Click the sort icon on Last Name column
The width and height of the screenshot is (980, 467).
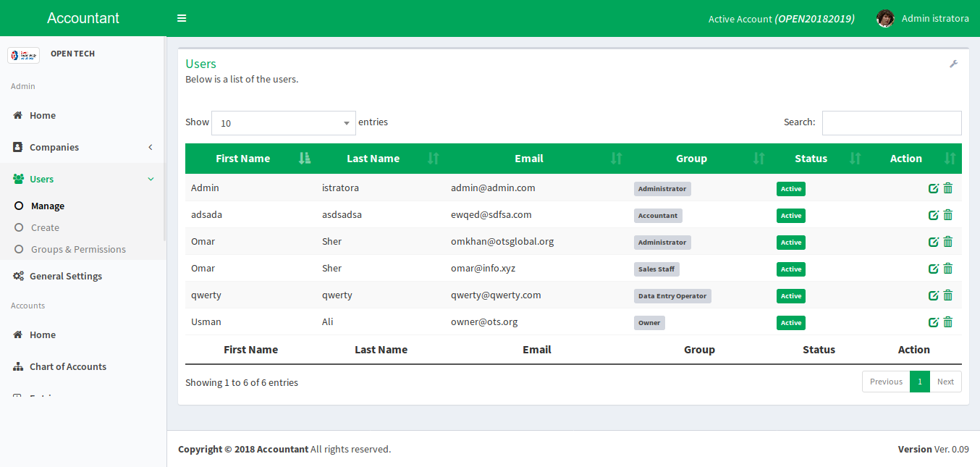point(434,159)
